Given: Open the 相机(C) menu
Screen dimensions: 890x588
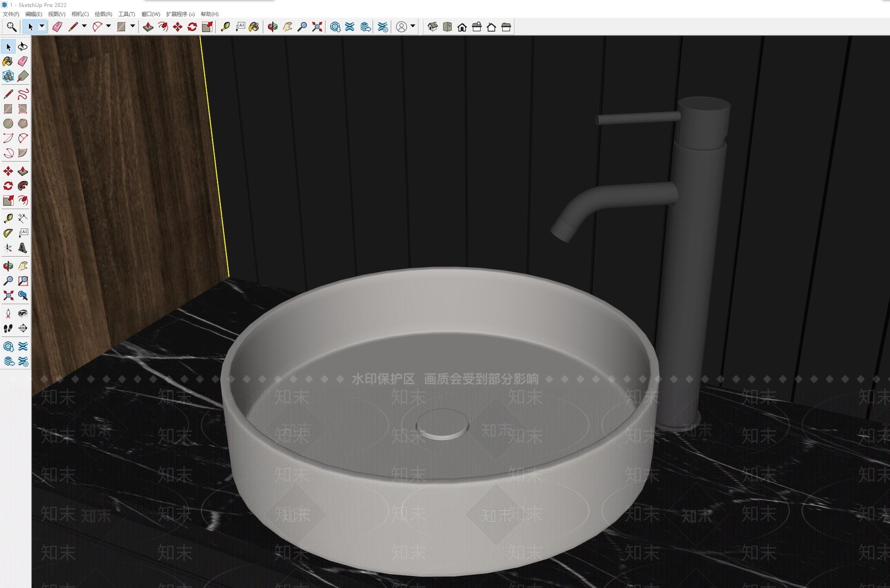Looking at the screenshot, I should tap(80, 14).
